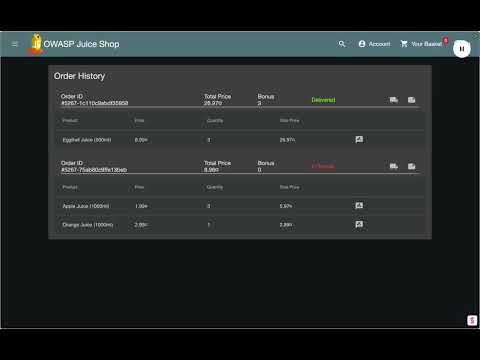This screenshot has height=360, width=480.
Task: Click the green 'Delivered' status
Action: [323, 100]
